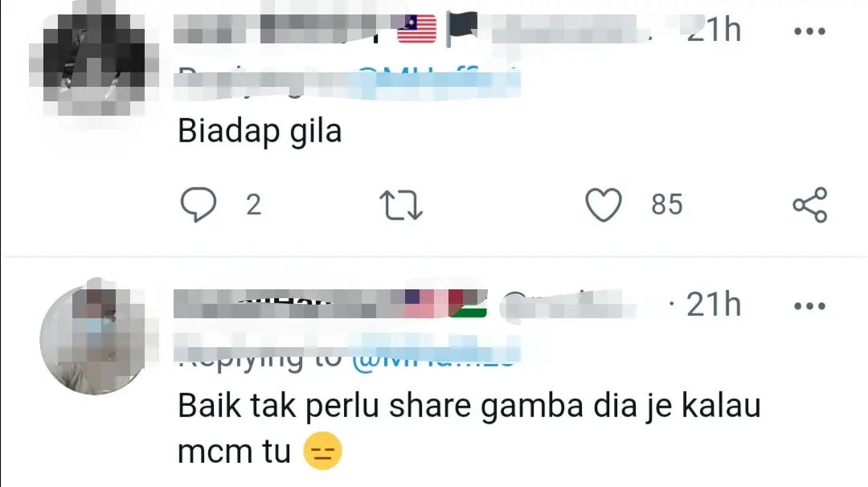Like the "Biadap gila" tweet
868x487 pixels.
pos(604,205)
